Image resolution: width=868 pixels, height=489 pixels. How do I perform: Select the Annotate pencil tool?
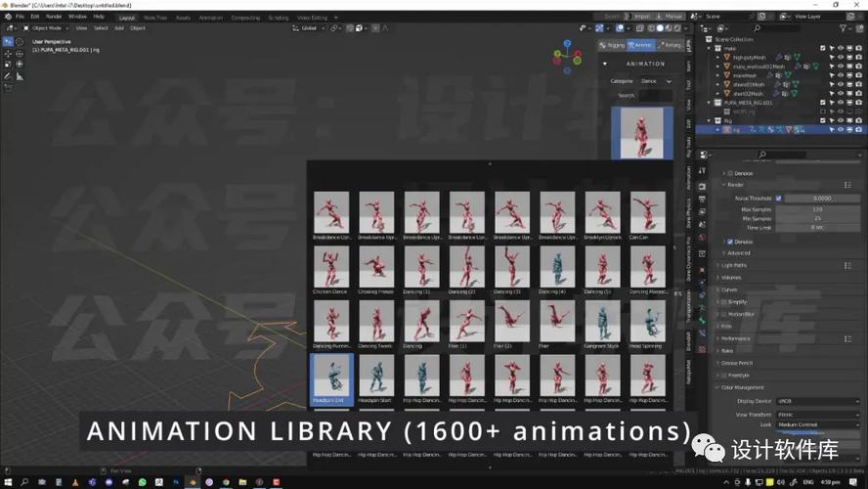pos(8,76)
